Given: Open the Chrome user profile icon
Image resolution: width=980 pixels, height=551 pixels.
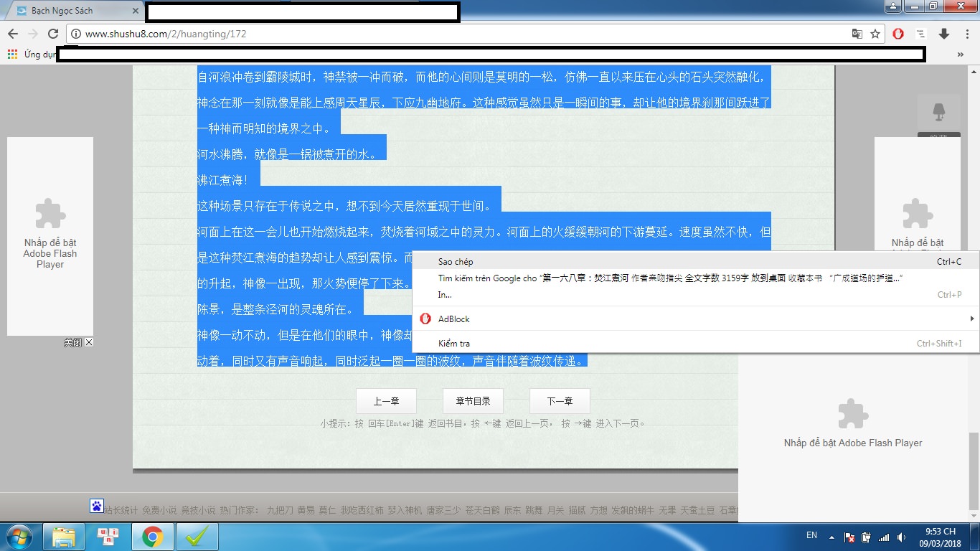Looking at the screenshot, I should 892,6.
